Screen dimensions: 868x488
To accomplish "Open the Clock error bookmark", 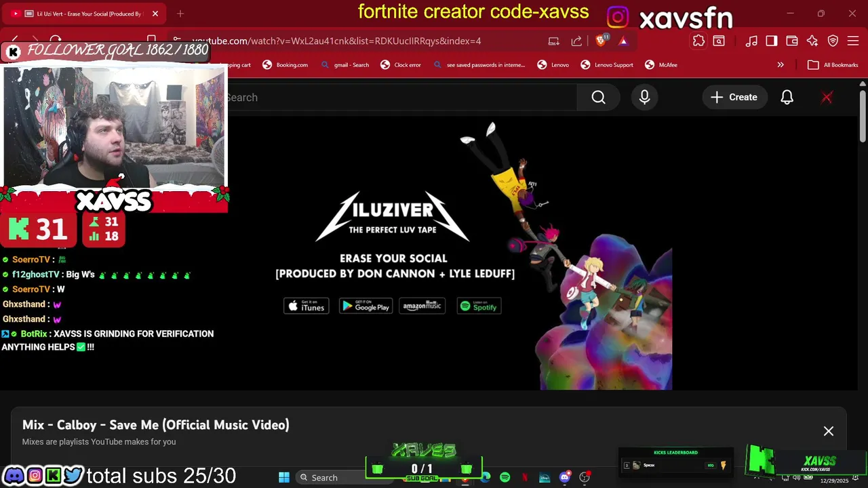I will coord(400,65).
